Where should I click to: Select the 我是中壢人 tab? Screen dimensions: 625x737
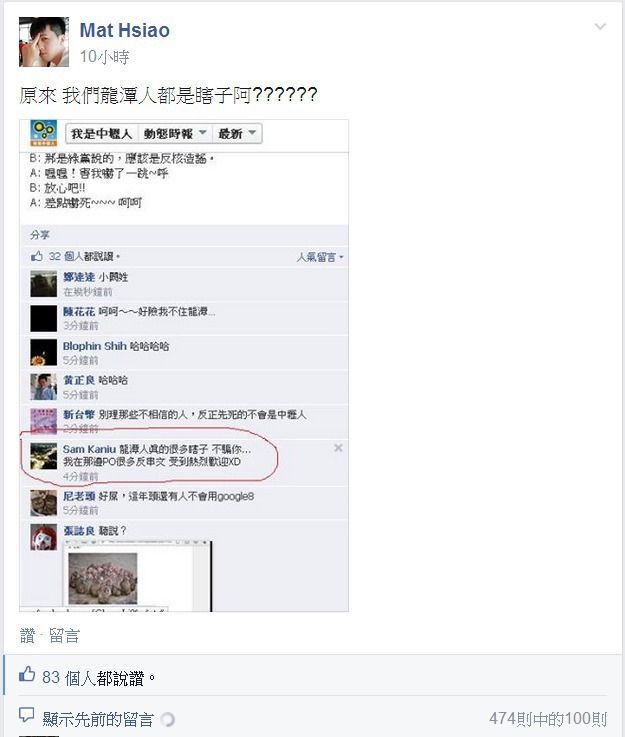pyautogui.click(x=102, y=133)
